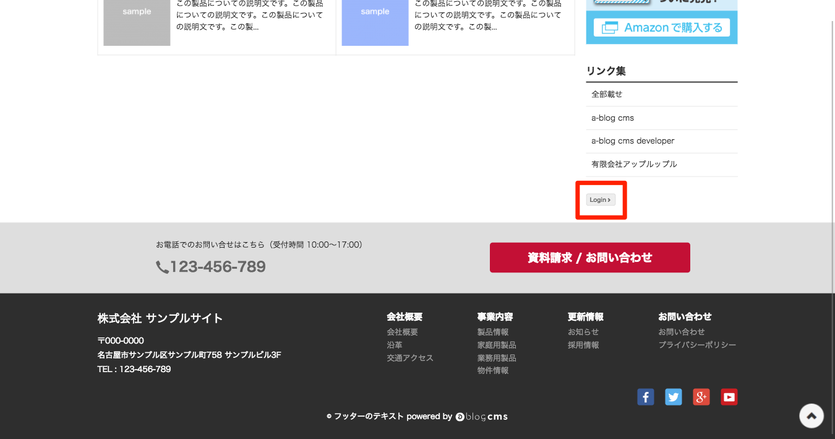Open the footer 業務用製品 link
The image size is (835, 439).
coord(496,358)
